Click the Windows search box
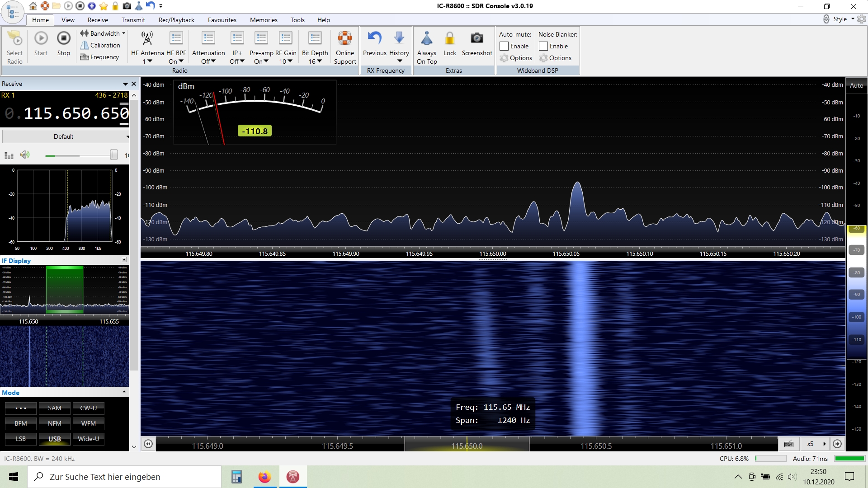Image resolution: width=868 pixels, height=488 pixels. [x=124, y=477]
